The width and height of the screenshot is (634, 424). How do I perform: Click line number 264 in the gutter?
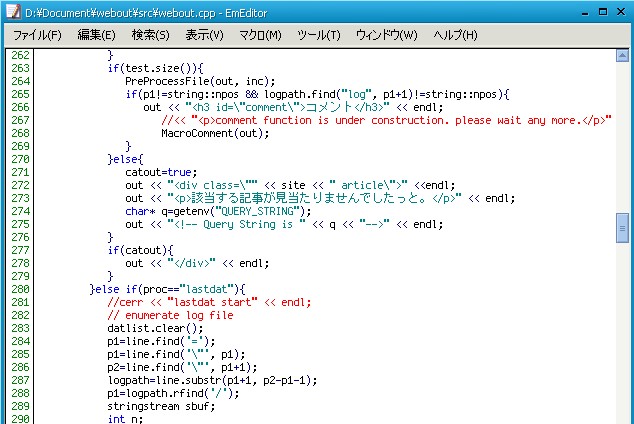(x=19, y=80)
